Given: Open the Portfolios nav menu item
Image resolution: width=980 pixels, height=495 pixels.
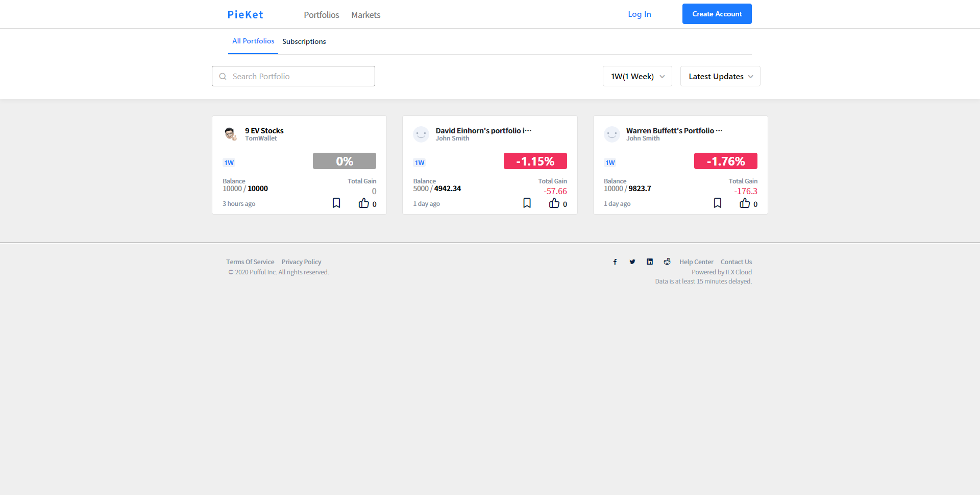Looking at the screenshot, I should [x=322, y=15].
